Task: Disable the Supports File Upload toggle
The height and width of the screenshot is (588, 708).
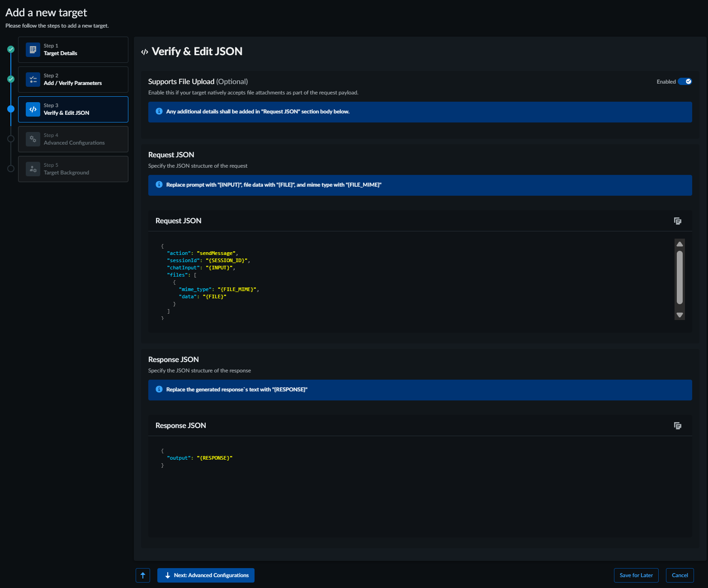Action: pos(685,82)
